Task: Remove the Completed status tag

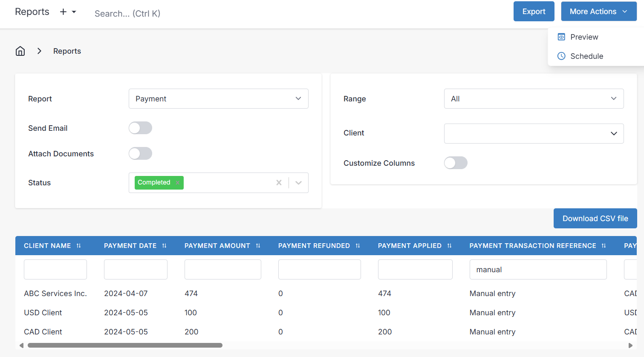Action: click(177, 182)
